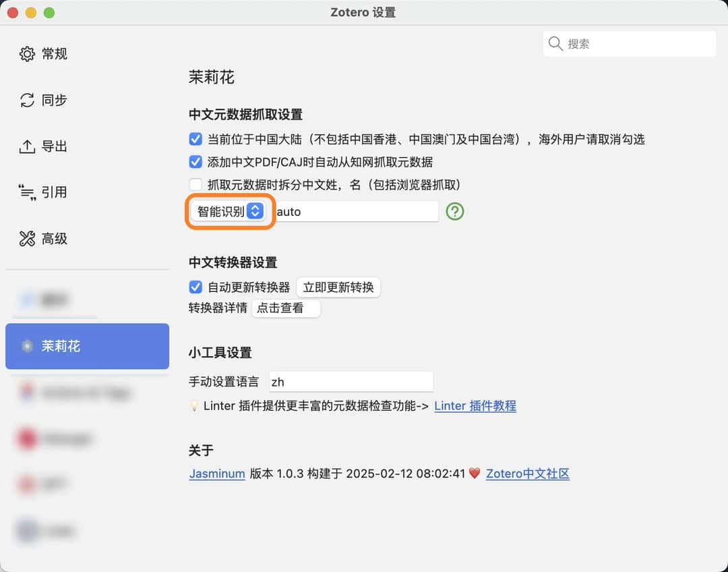Uncheck the mainland China location checkbox
Screen dimensions: 728x572
195,140
